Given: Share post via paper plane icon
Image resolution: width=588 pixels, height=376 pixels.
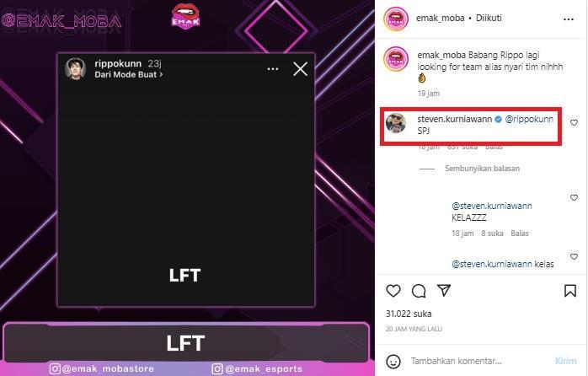Looking at the screenshot, I should (444, 291).
